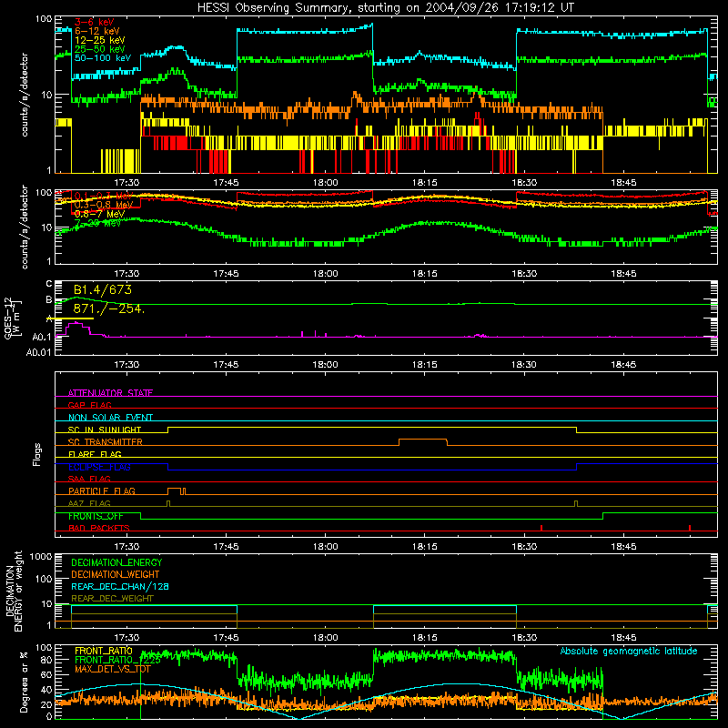Viewport: 728px width, 728px height.
Task: Click 18:15 tick under the MeV counts panel
Action: point(425,274)
